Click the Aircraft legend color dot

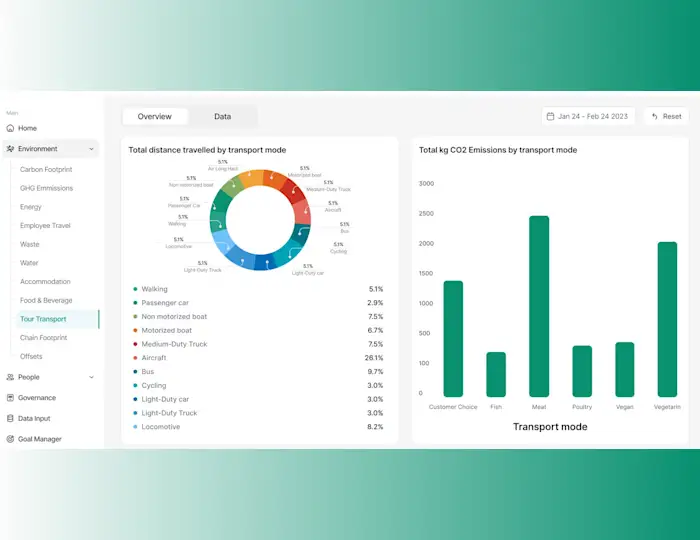coord(135,358)
